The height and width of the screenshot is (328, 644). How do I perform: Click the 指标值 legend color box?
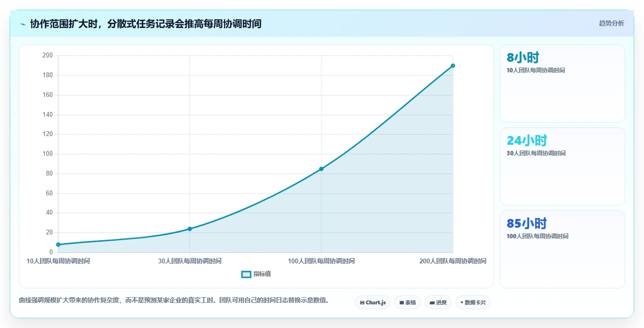tap(246, 274)
